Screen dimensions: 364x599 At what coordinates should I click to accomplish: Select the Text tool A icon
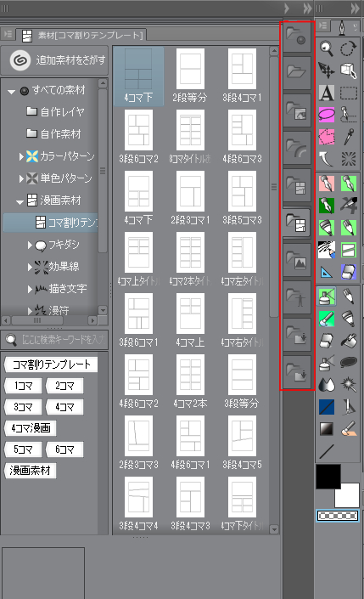[x=326, y=93]
